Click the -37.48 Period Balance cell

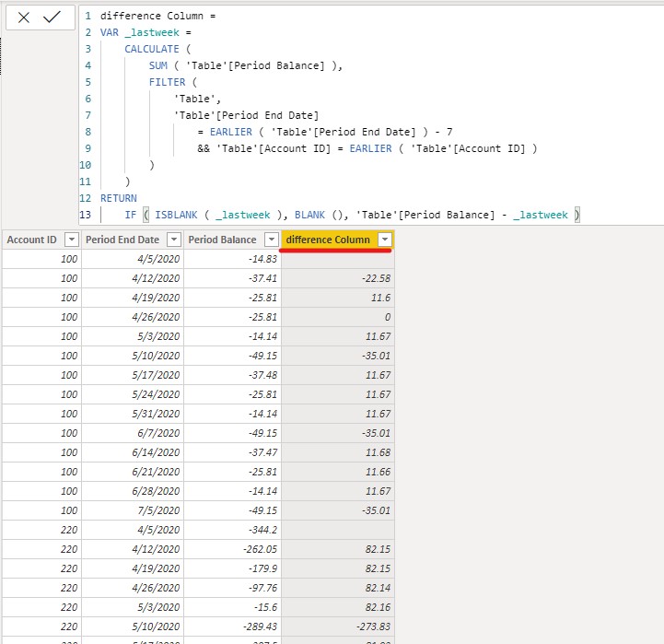232,375
